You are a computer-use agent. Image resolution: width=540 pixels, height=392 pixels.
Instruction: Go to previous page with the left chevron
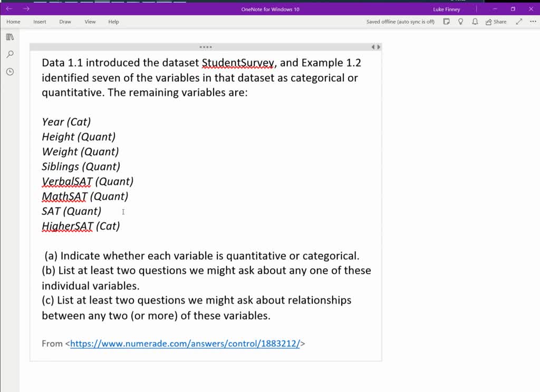click(x=373, y=47)
